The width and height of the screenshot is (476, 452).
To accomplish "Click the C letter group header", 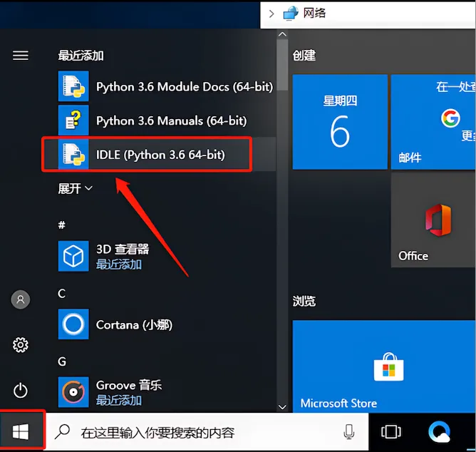I will tap(61, 294).
